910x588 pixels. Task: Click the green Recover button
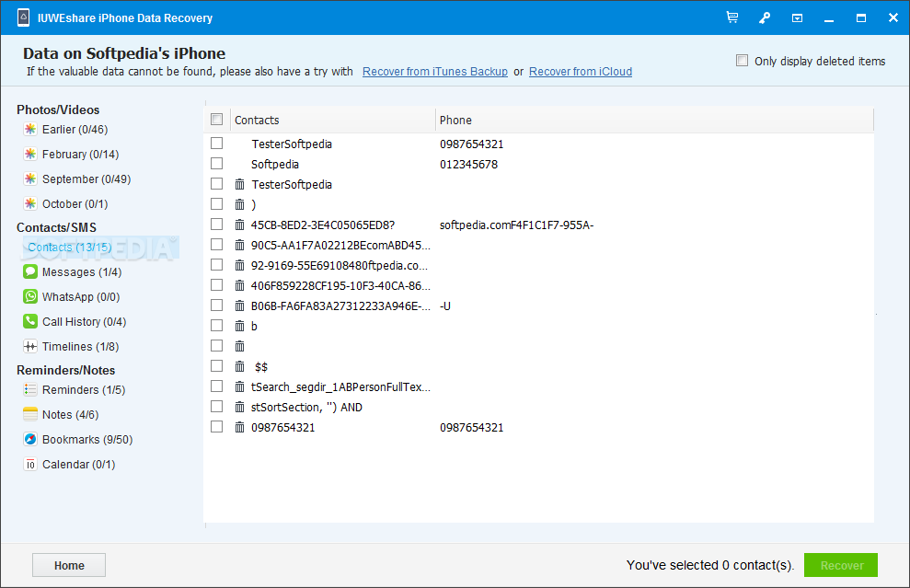pos(841,565)
